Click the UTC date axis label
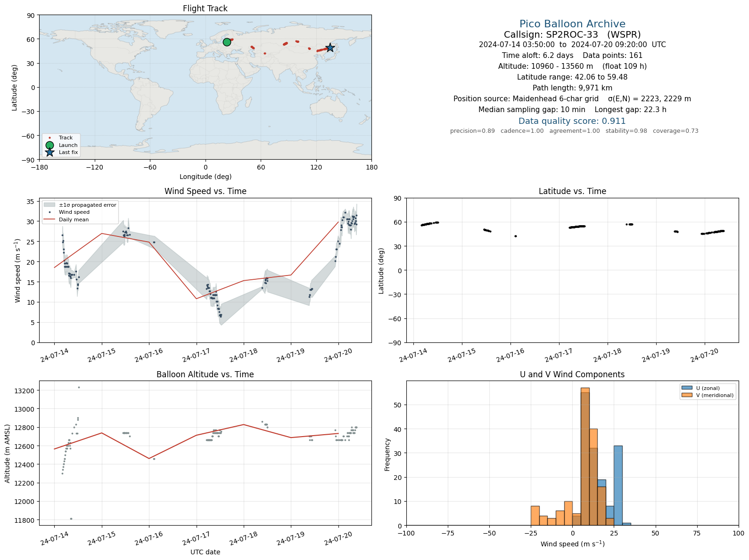 pyautogui.click(x=205, y=552)
